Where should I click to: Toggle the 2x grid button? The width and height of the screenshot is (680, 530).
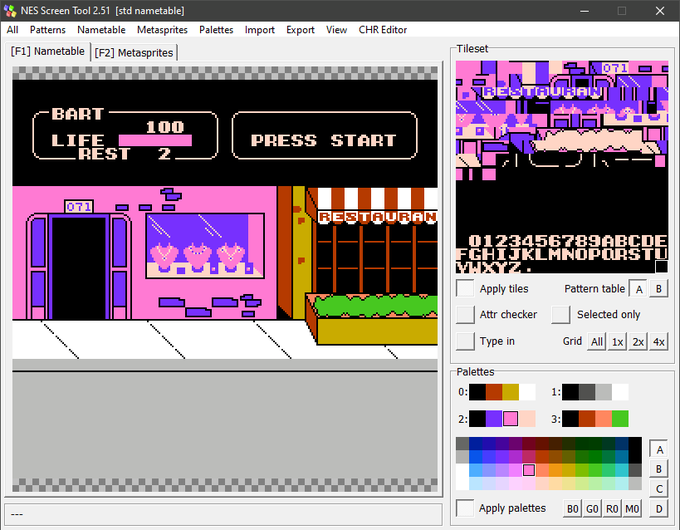pos(638,342)
